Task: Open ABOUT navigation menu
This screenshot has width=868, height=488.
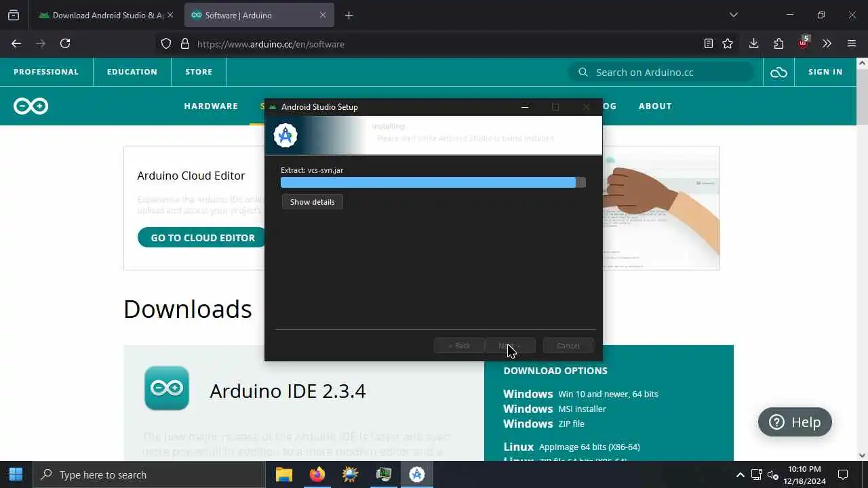Action: coord(655,106)
